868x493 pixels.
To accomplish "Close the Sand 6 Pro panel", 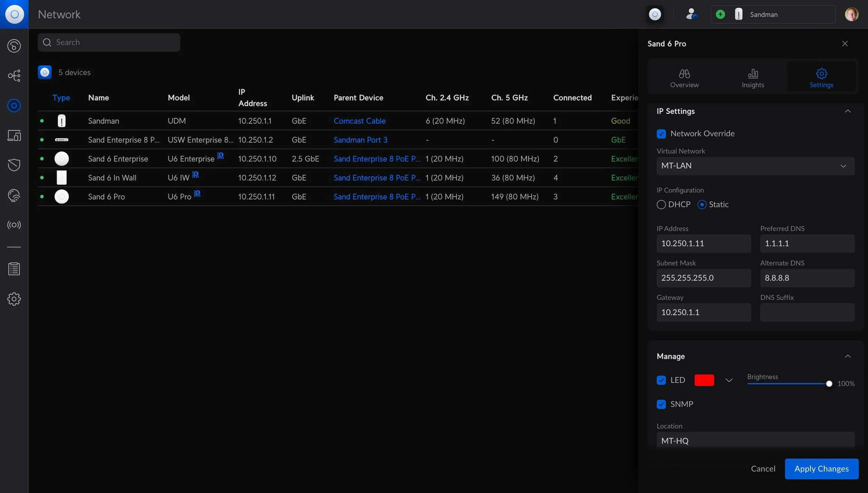I will tap(845, 44).
